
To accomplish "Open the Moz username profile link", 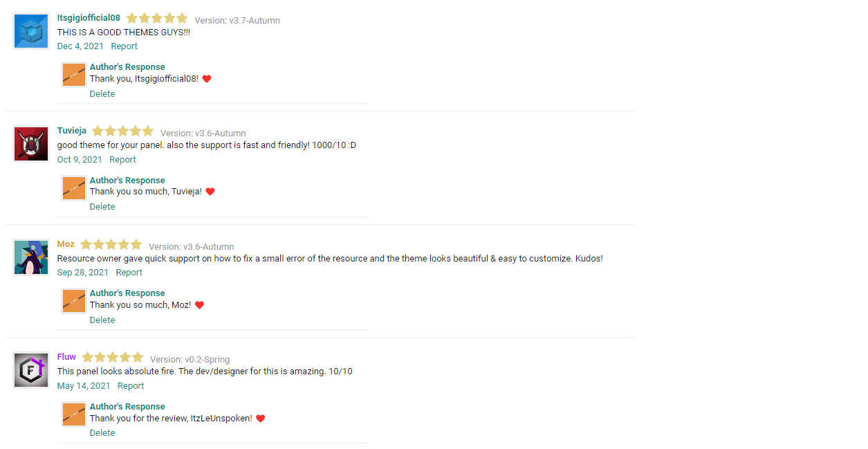I will 66,244.
